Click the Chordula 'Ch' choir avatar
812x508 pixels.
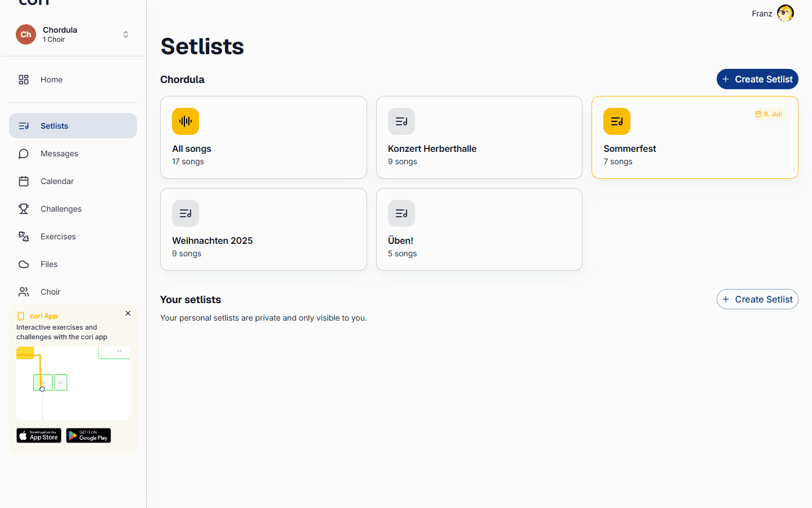pyautogui.click(x=26, y=34)
